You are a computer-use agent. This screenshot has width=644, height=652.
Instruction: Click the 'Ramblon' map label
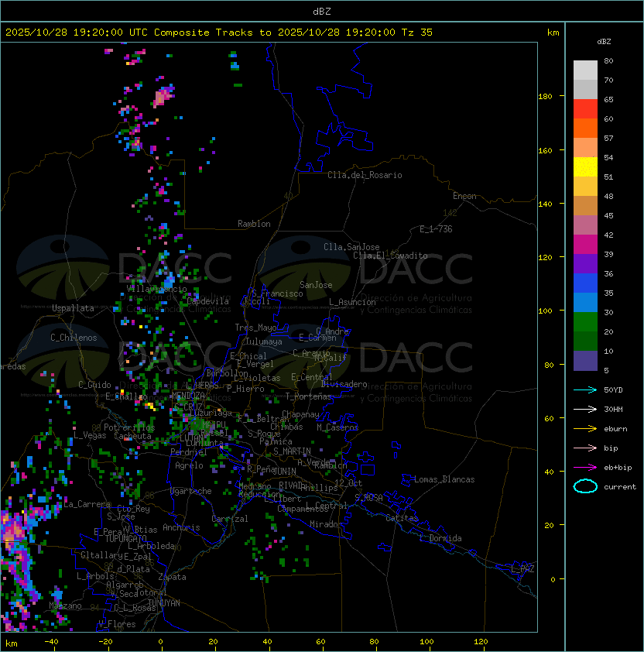pos(254,224)
